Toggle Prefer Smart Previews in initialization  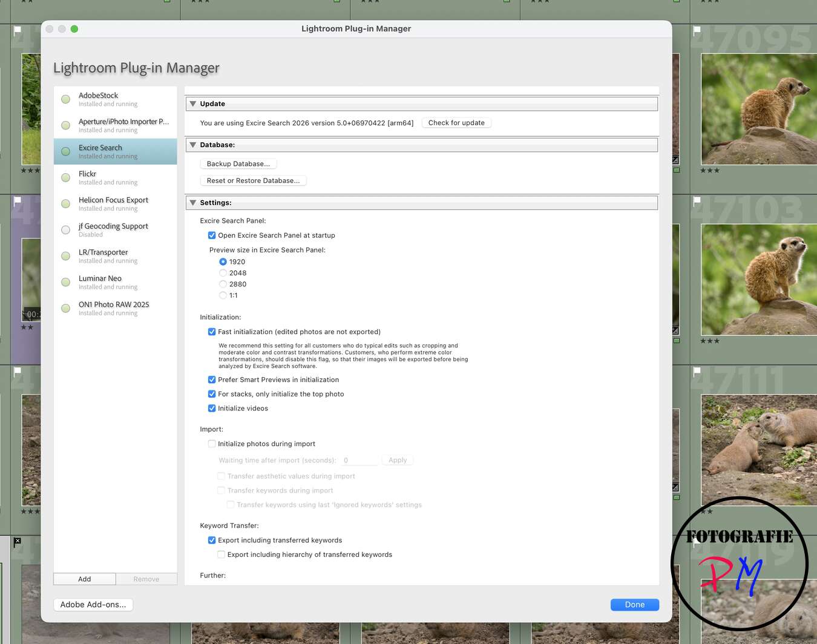click(x=212, y=380)
